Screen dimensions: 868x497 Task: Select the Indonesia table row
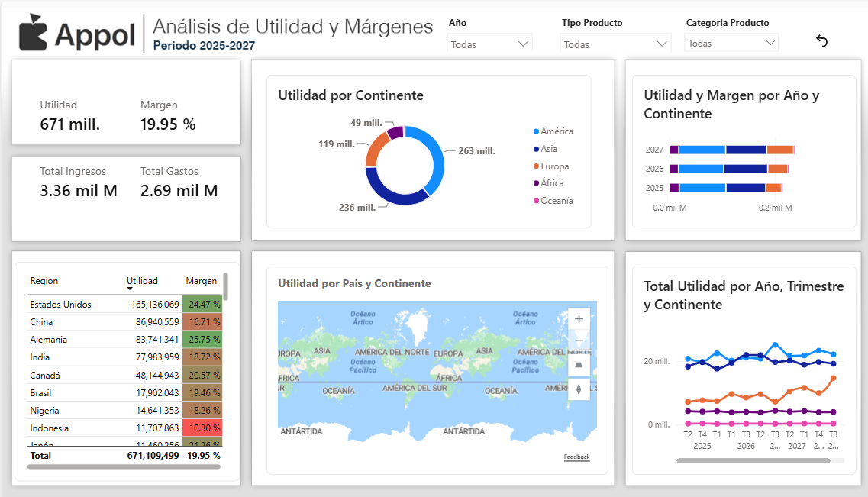tap(124, 428)
